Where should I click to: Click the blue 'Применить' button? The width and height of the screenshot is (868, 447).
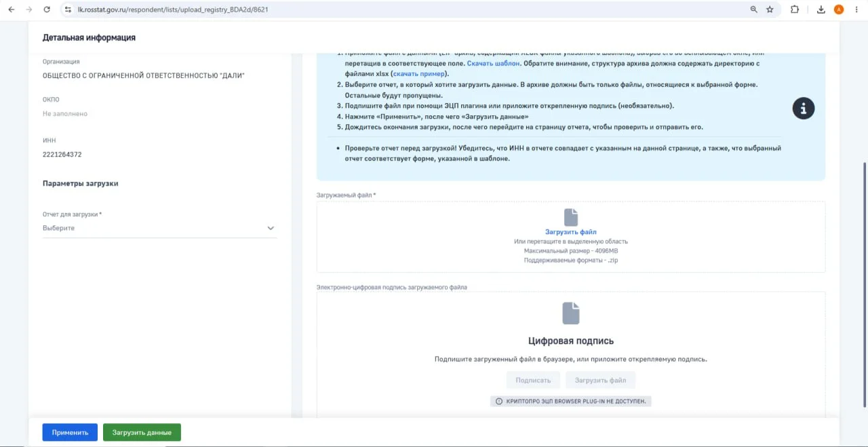pos(70,433)
